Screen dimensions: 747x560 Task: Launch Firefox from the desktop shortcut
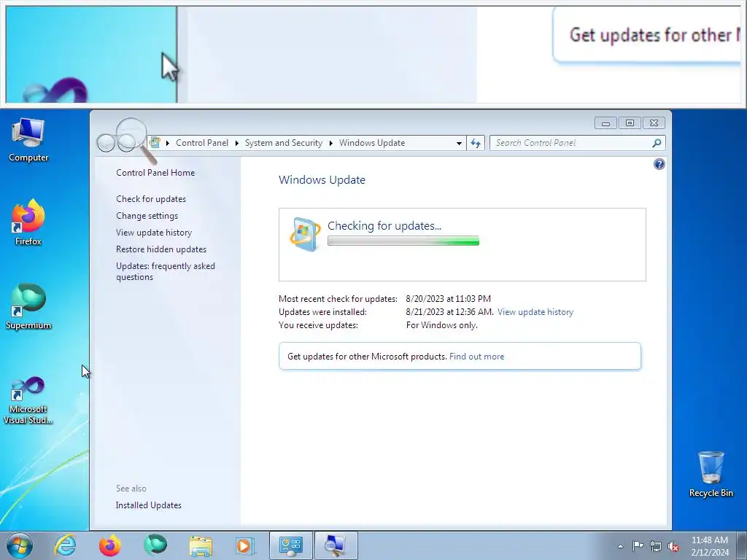click(28, 222)
